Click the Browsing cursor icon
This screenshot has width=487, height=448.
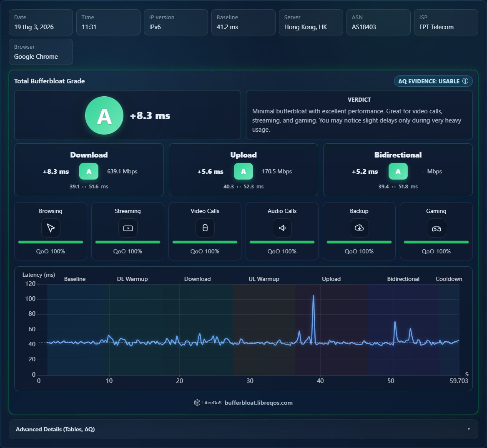coord(50,228)
